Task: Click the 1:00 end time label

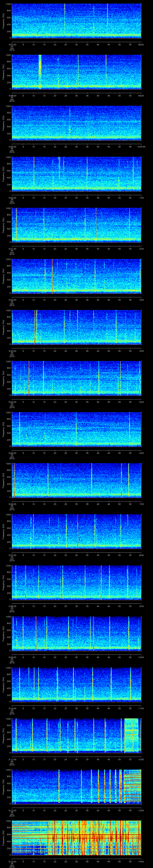Action: [x=141, y=198]
